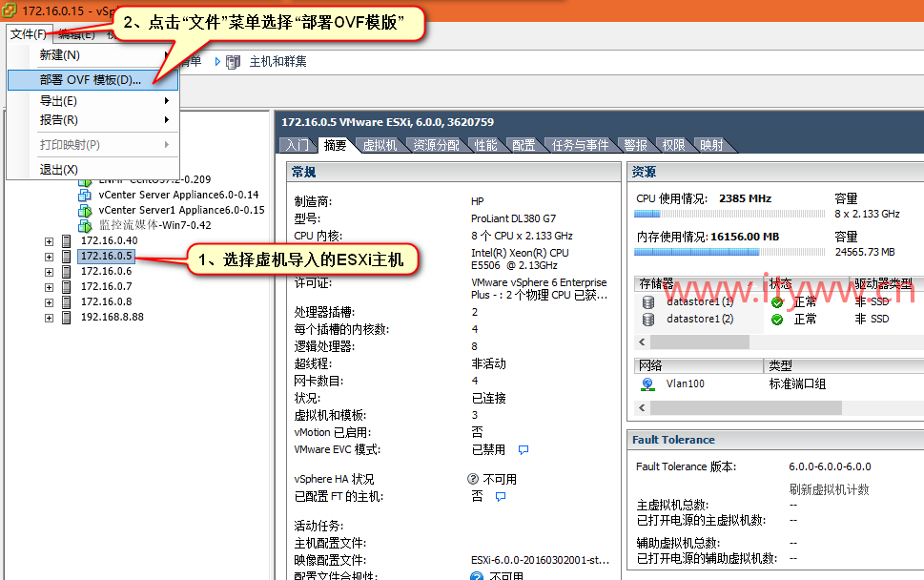Open the 资源分配 tab

[x=436, y=145]
